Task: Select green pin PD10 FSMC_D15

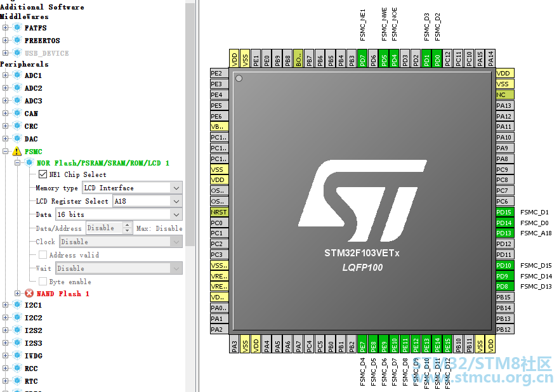Action: pos(505,265)
